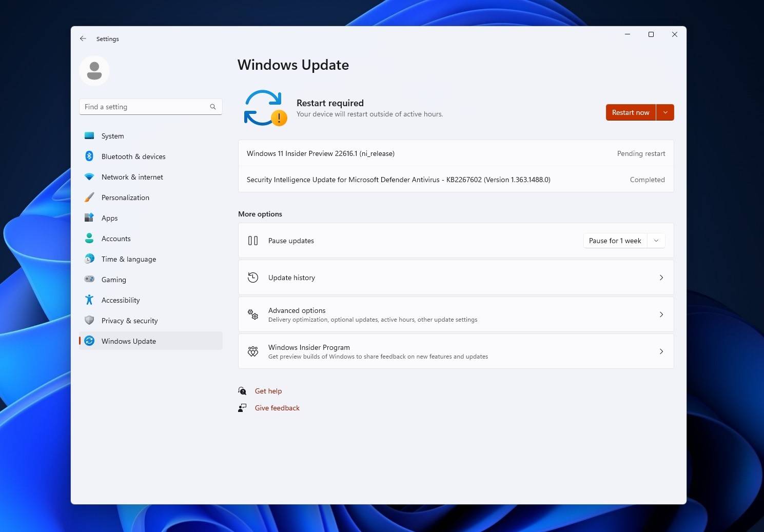Open Time & language settings
The image size is (764, 532).
pos(128,259)
